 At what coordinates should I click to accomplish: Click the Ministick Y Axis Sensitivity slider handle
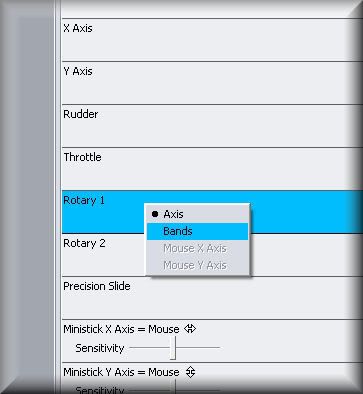click(173, 387)
